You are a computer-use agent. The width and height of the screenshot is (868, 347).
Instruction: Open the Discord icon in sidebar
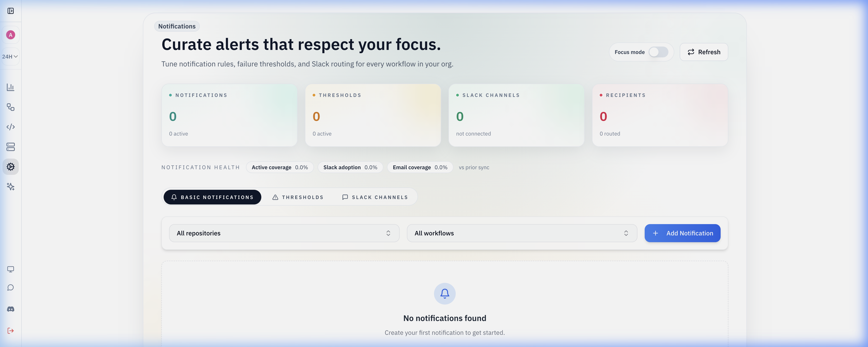[10, 309]
